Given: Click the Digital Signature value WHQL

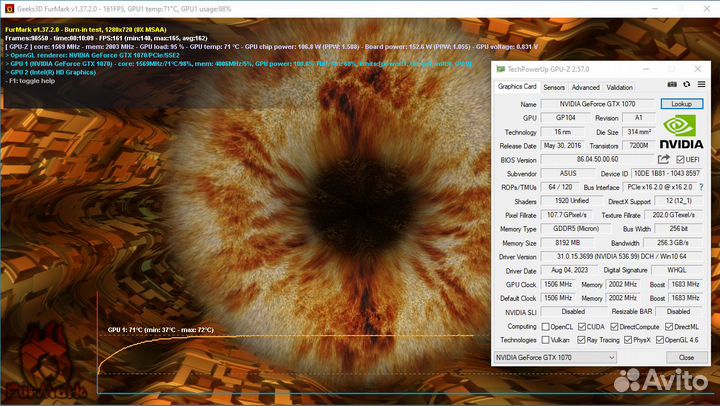Looking at the screenshot, I should (x=677, y=270).
